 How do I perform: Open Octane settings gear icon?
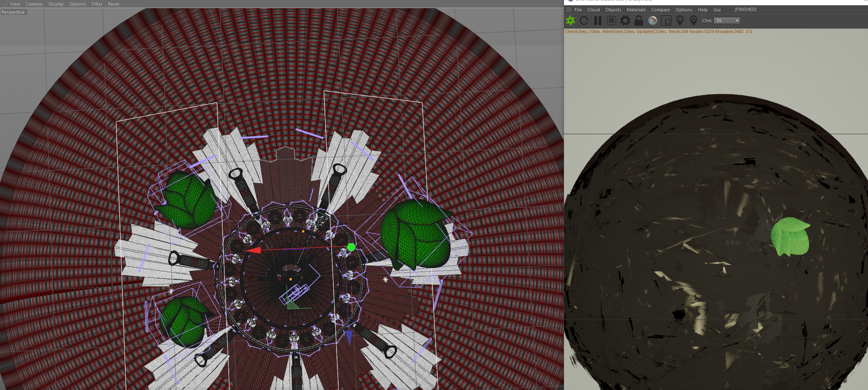pyautogui.click(x=625, y=21)
